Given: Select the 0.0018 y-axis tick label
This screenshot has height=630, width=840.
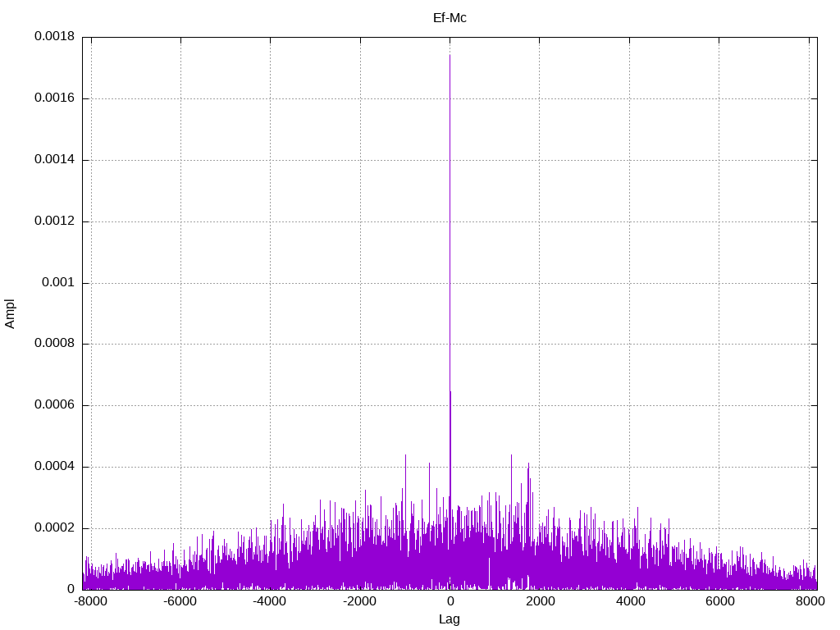Looking at the screenshot, I should pos(54,37).
